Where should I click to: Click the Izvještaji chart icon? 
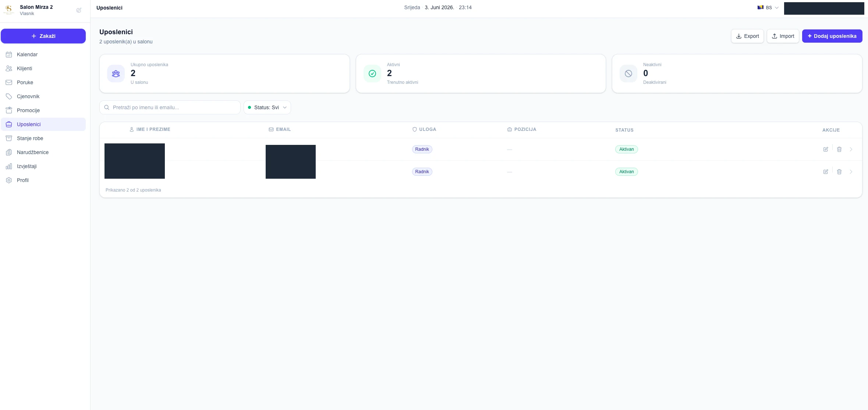click(x=9, y=166)
